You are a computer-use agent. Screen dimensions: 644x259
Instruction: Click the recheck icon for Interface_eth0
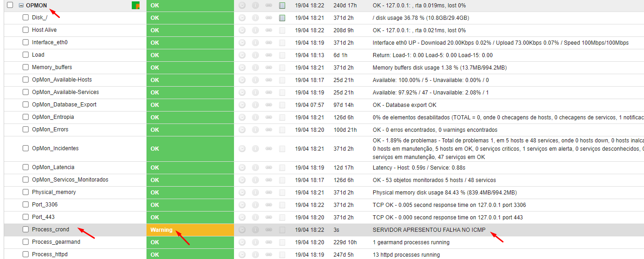(x=242, y=43)
